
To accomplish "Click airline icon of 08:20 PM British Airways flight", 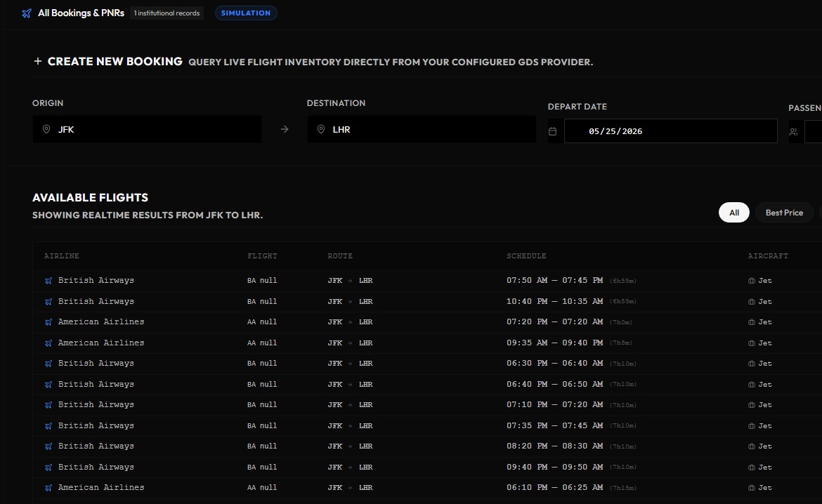I will 48,446.
